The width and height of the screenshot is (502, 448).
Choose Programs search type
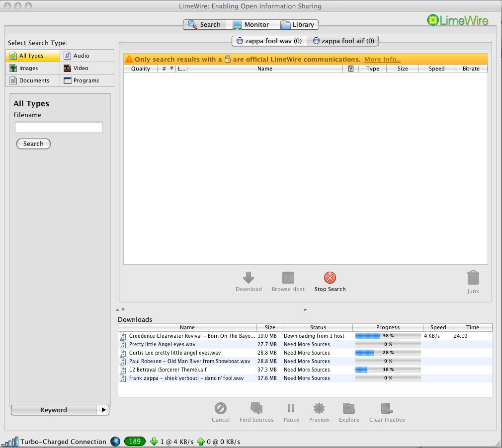point(87,80)
